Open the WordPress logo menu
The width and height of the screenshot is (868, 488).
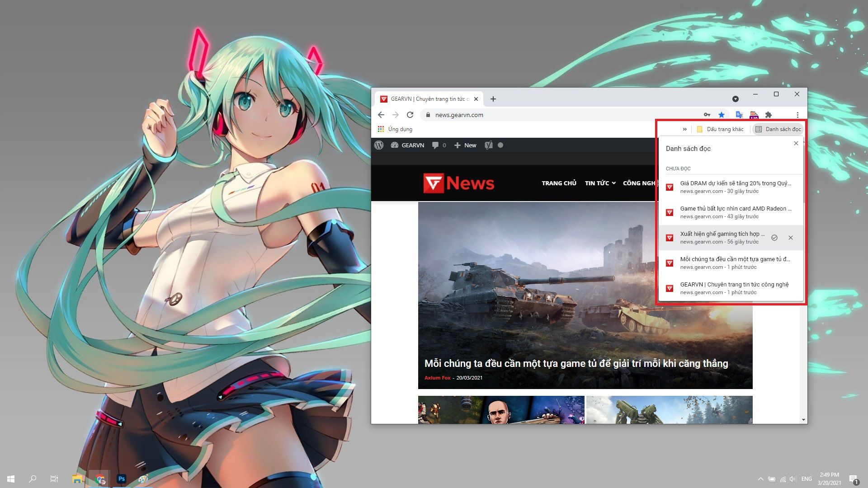pyautogui.click(x=379, y=145)
